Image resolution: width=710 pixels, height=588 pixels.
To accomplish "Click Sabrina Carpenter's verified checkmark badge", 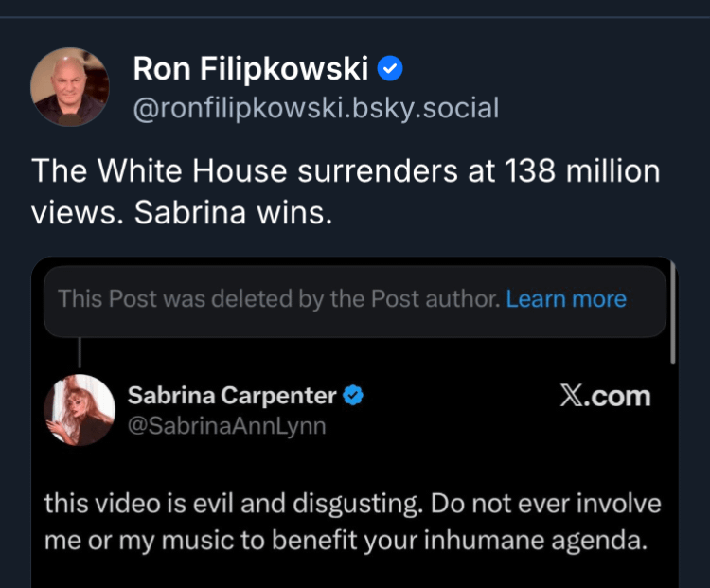I will 353,395.
